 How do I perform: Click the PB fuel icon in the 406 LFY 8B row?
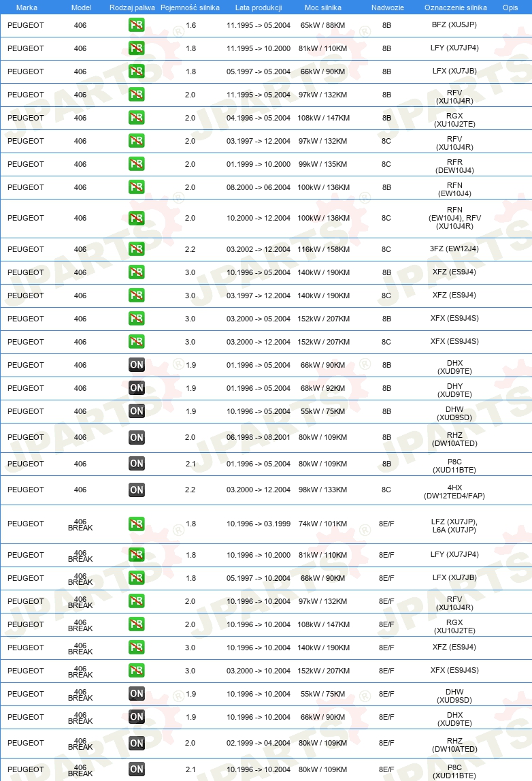pyautogui.click(x=136, y=48)
